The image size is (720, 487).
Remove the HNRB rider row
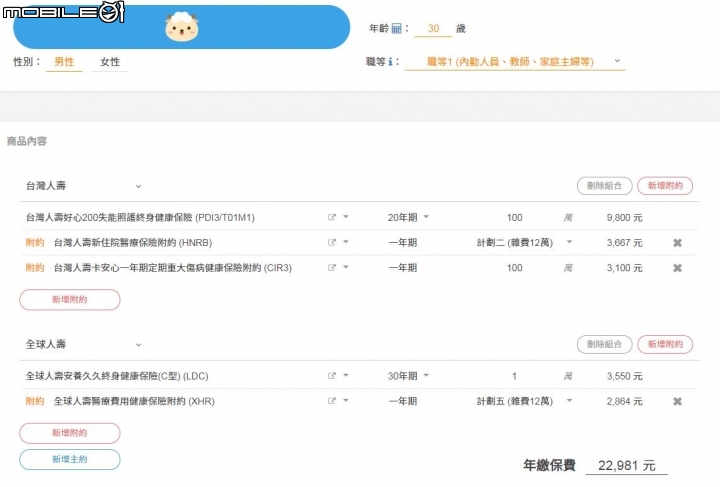point(677,243)
